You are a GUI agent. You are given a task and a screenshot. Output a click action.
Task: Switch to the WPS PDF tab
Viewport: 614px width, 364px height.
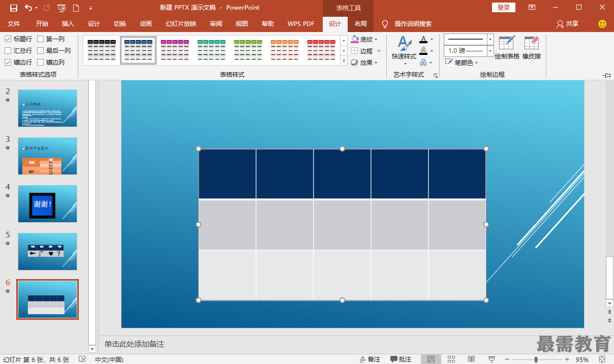click(x=301, y=24)
